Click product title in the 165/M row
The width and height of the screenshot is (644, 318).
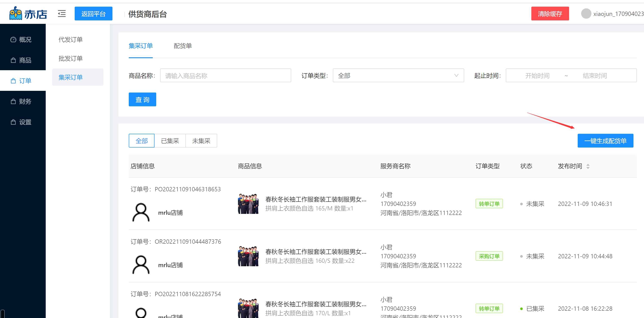point(316,199)
